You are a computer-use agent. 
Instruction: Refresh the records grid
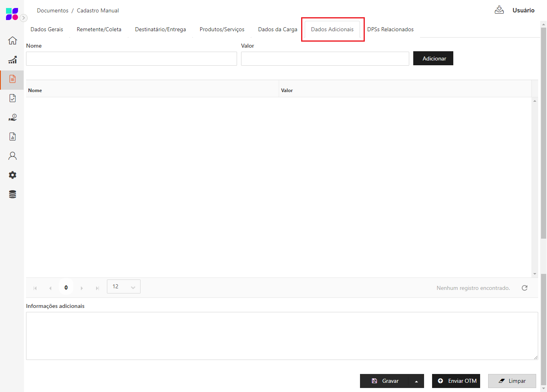pyautogui.click(x=525, y=288)
